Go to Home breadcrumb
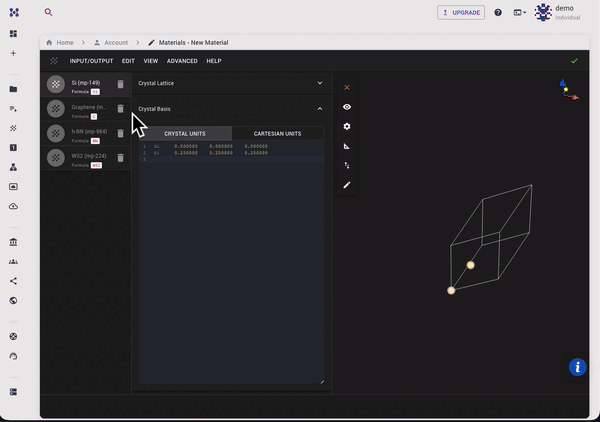The image size is (600, 422). pyautogui.click(x=60, y=42)
